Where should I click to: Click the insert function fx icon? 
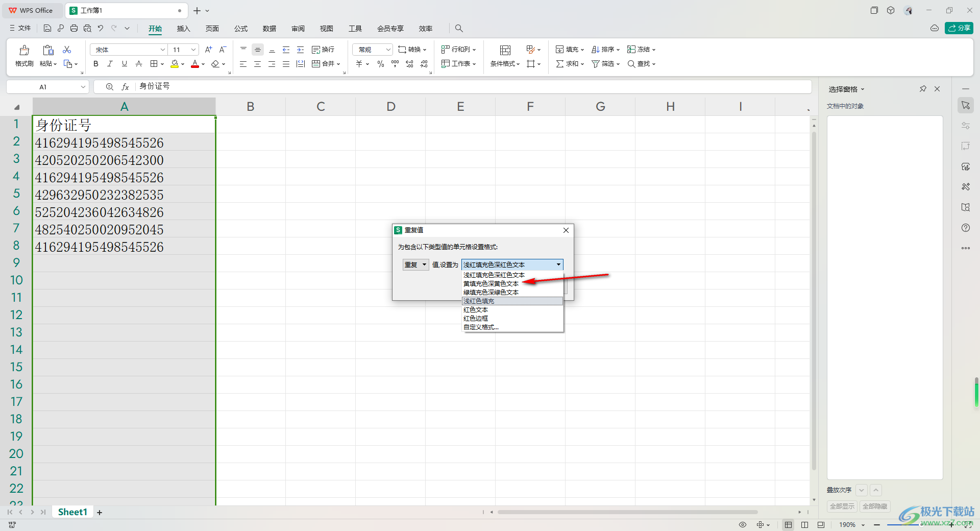click(x=125, y=87)
